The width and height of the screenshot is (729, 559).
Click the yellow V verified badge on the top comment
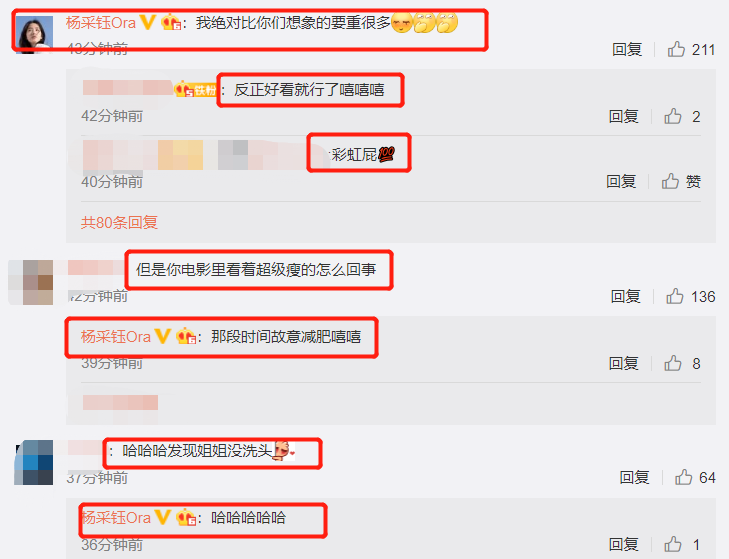[x=147, y=22]
